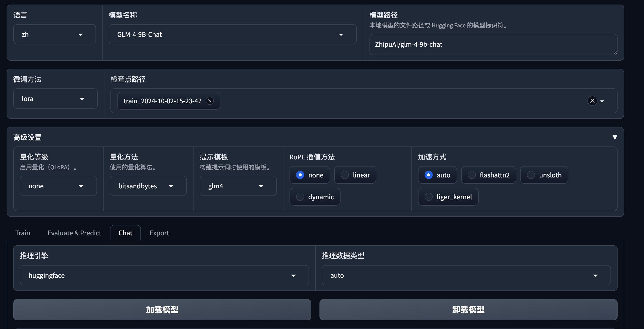The image size is (644, 329).
Task: Switch to the Evaluate & Predict tab
Action: point(74,233)
